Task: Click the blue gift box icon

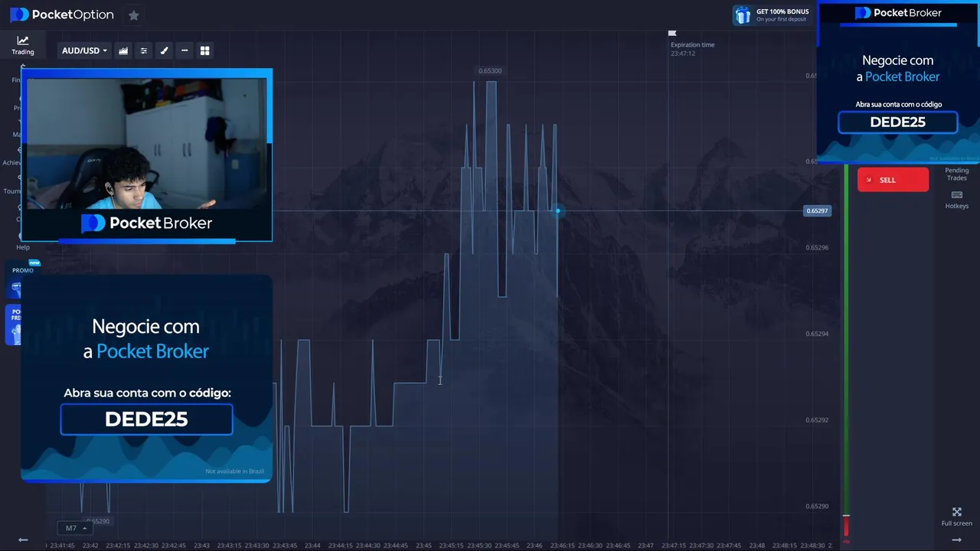Action: (x=742, y=15)
